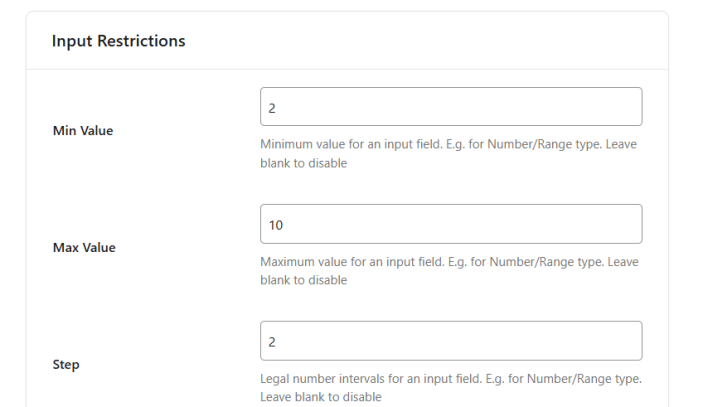Click the number 2 inside Step field
This screenshot has height=407, width=703.
272,342
